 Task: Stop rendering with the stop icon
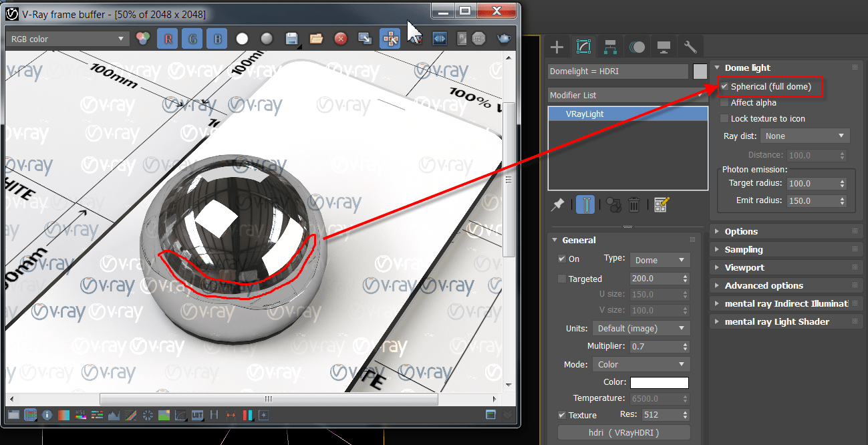coord(479,39)
